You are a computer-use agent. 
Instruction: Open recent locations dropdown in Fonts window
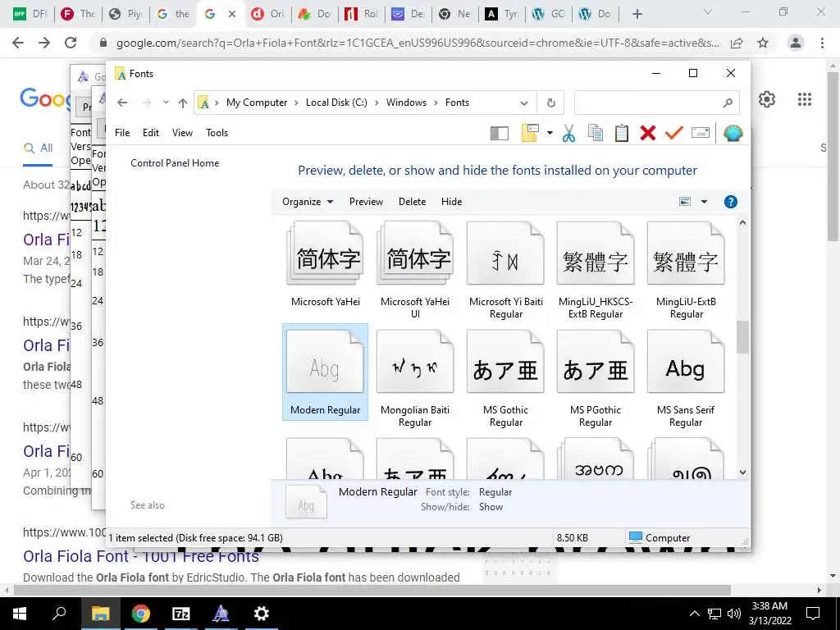coord(166,103)
